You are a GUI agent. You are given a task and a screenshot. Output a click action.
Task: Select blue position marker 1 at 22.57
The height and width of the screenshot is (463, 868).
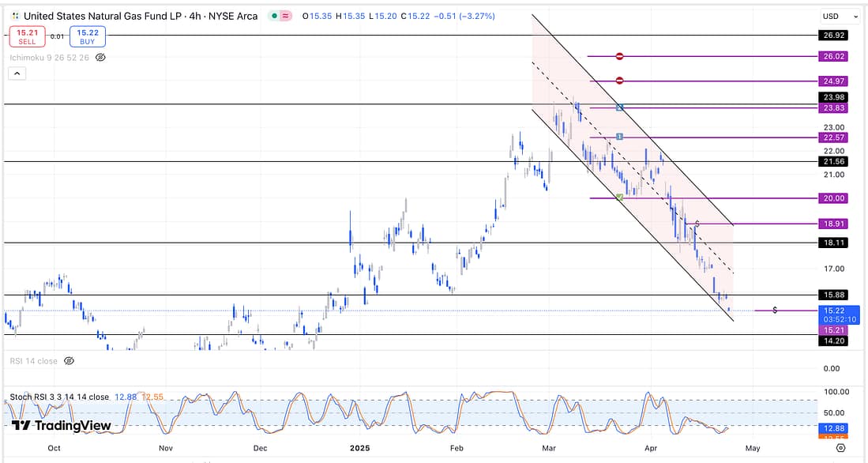pos(620,137)
